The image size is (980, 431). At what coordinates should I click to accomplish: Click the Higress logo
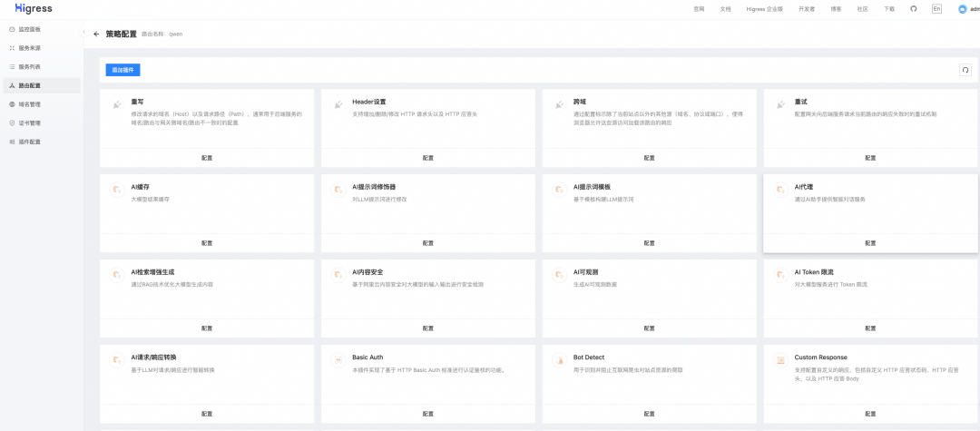pos(34,9)
